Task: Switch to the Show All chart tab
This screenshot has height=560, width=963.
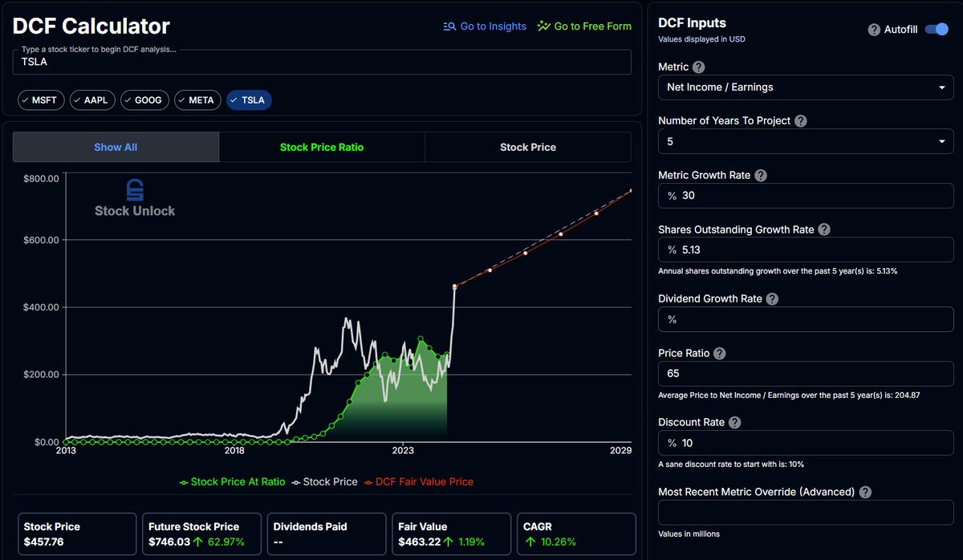Action: point(116,148)
